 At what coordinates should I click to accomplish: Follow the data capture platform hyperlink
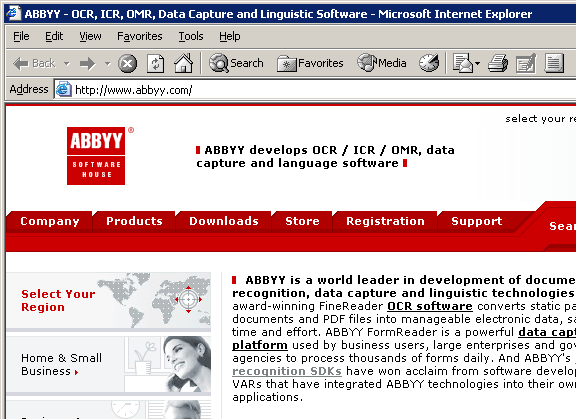pos(547,332)
